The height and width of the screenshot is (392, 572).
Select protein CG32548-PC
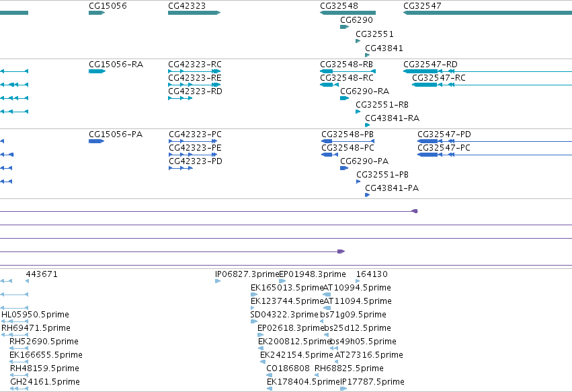(348, 148)
